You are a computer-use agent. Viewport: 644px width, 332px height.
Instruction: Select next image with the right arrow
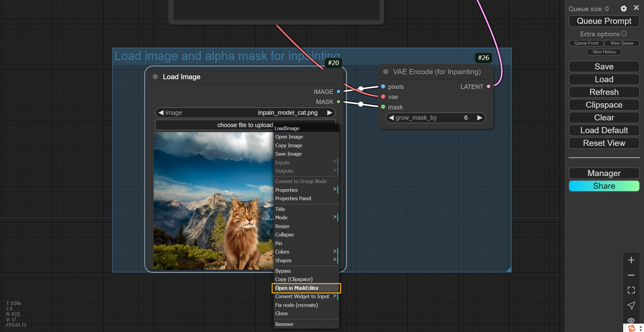tap(330, 113)
